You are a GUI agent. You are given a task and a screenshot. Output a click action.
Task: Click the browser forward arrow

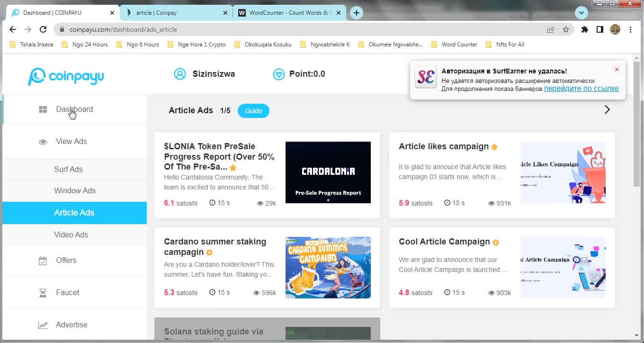28,29
